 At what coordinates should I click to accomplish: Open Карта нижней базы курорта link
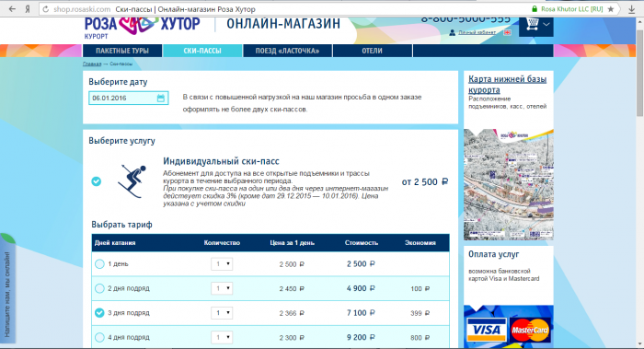[507, 85]
